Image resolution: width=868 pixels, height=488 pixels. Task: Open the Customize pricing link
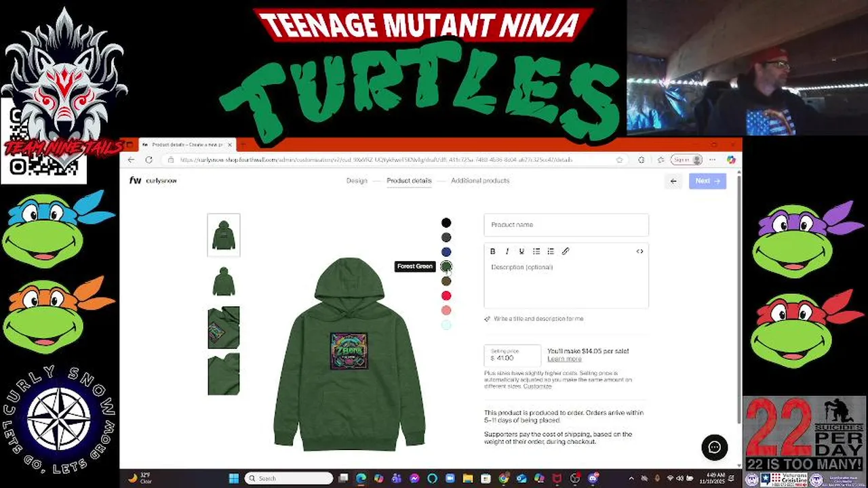click(537, 386)
